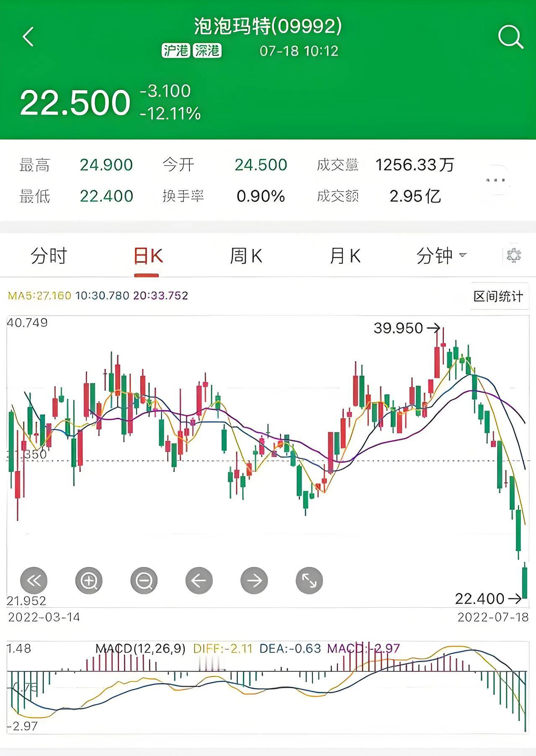The height and width of the screenshot is (756, 536).
Task: Switch to the 分时 tab
Action: point(49,256)
